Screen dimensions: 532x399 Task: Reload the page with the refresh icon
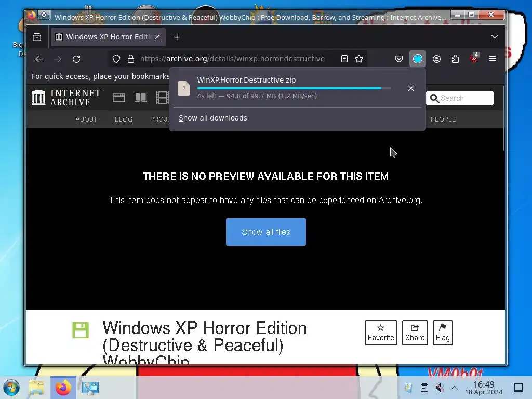(76, 59)
